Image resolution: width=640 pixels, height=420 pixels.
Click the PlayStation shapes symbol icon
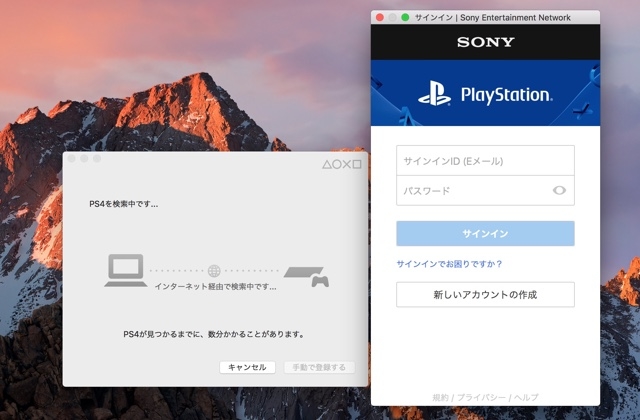(x=342, y=164)
